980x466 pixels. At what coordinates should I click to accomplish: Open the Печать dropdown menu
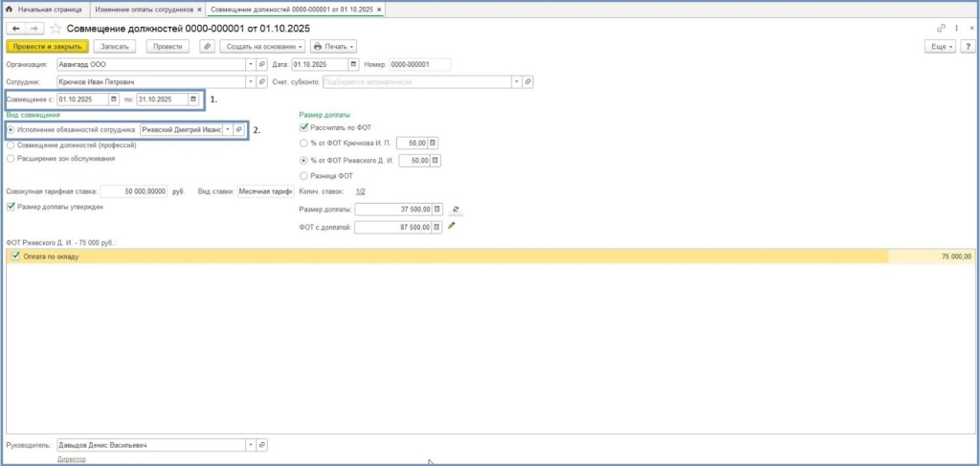[x=332, y=46]
